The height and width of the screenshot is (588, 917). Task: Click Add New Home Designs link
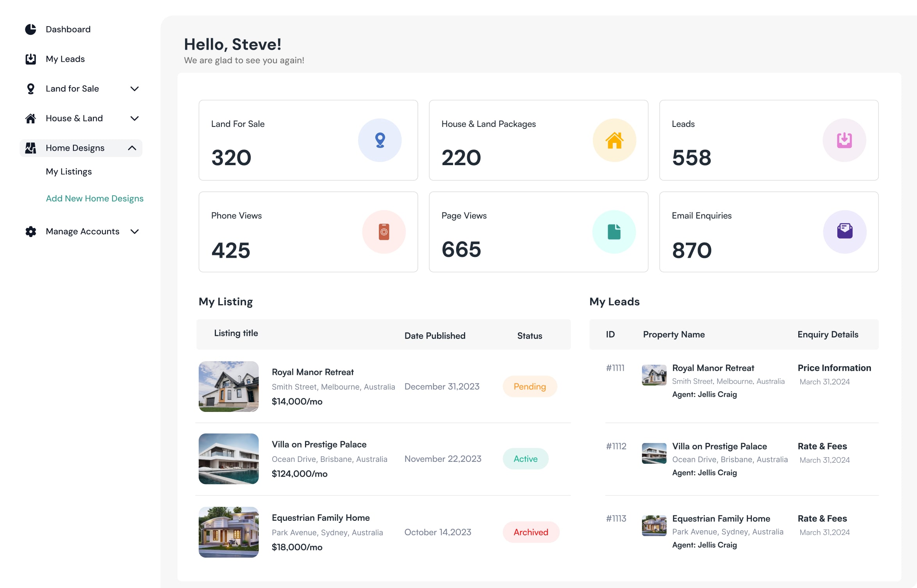click(95, 199)
